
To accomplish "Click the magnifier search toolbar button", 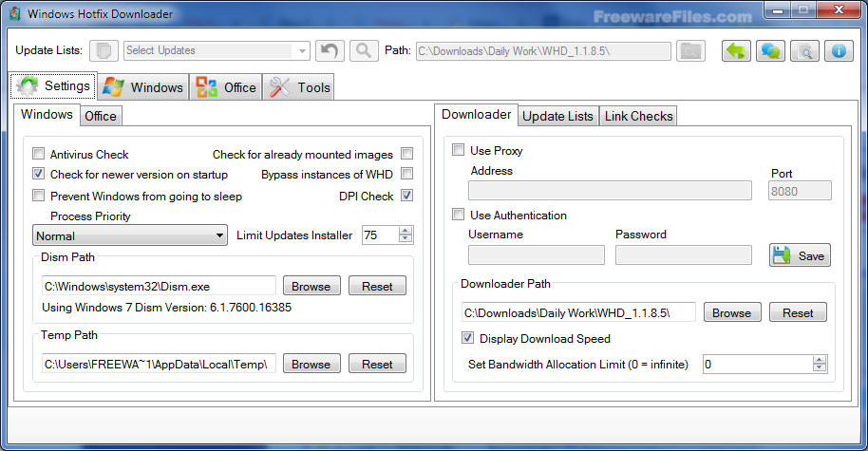I will click(x=364, y=51).
